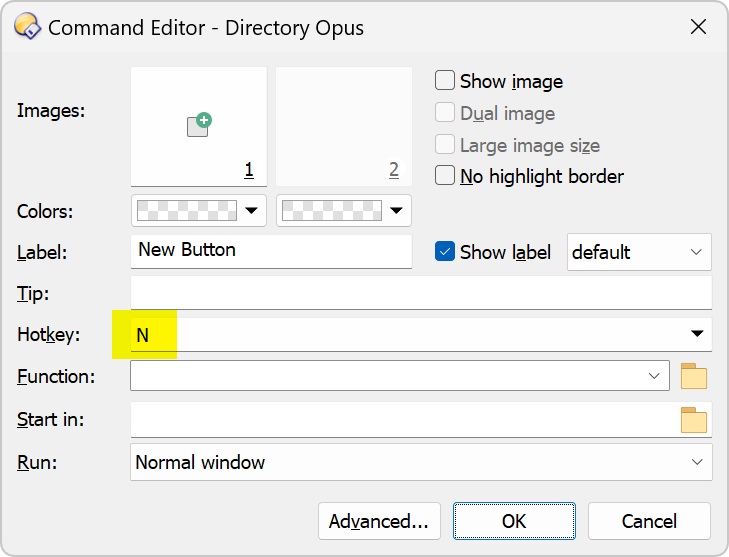Click inside the empty Tip field

tap(421, 292)
